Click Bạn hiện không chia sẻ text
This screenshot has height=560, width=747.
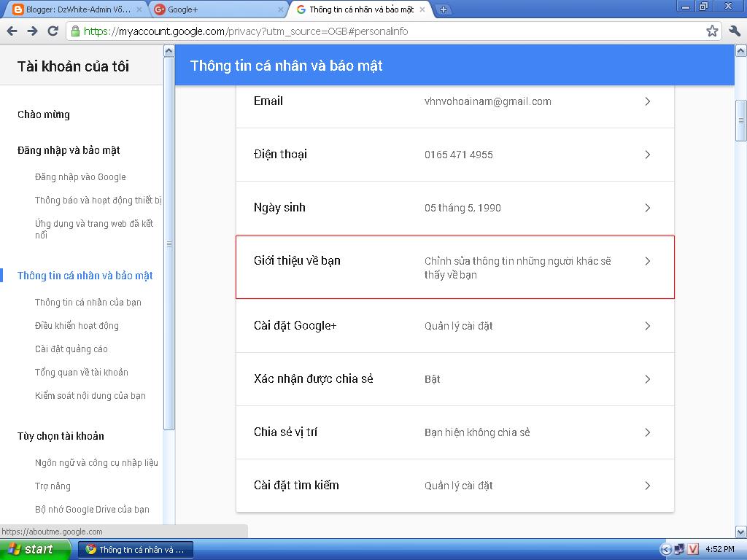coord(477,432)
